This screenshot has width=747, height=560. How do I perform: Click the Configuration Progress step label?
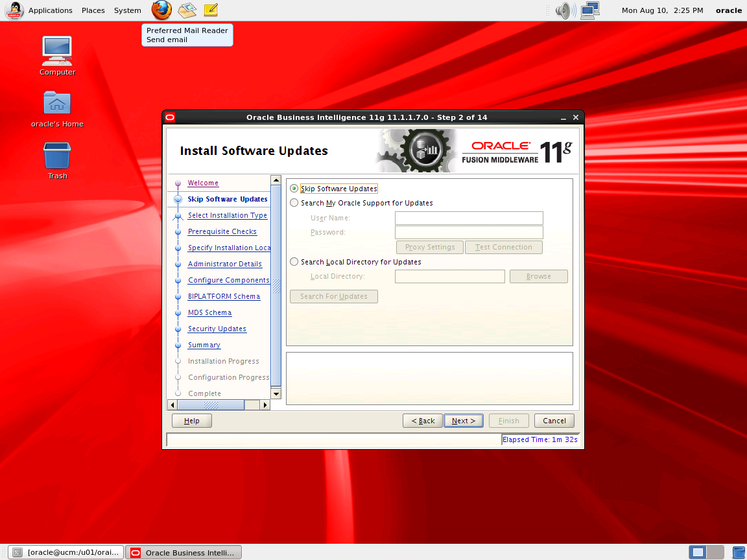pos(229,377)
